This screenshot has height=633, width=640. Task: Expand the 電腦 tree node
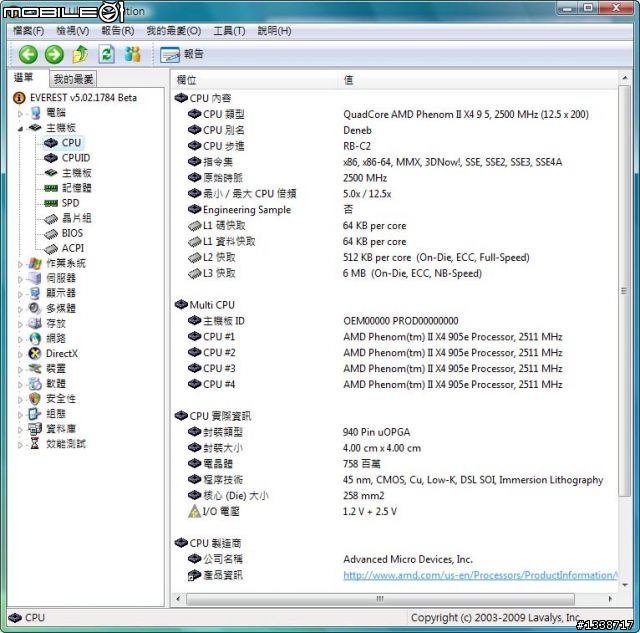pos(20,113)
